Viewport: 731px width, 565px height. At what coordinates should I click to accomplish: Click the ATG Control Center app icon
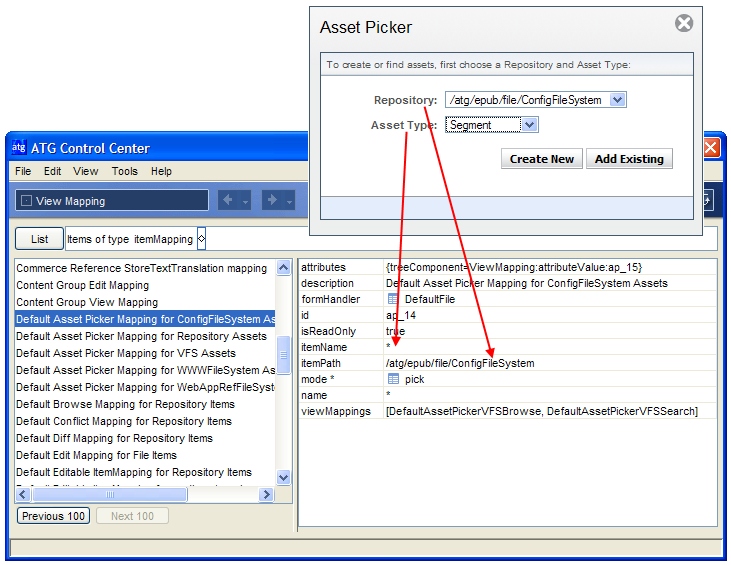point(19,147)
